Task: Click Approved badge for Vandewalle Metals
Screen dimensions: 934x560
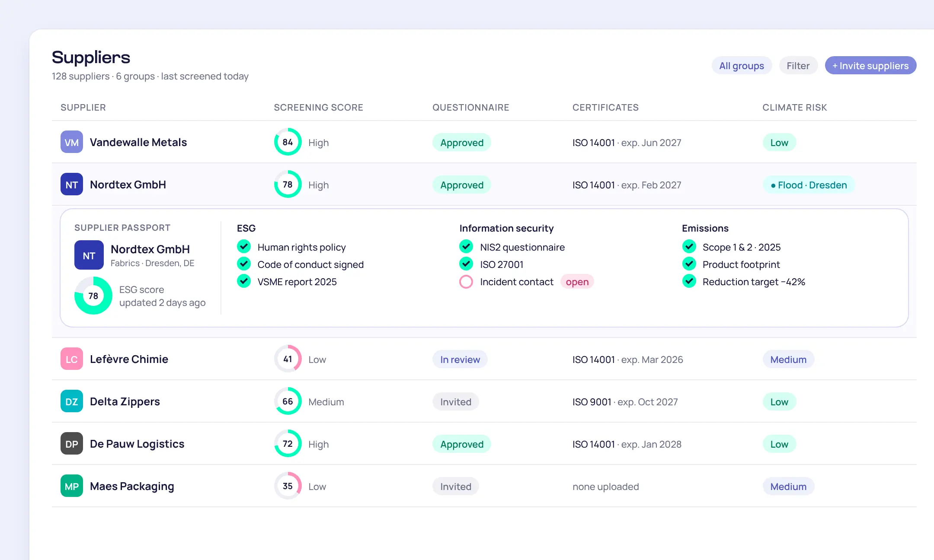Action: (462, 143)
